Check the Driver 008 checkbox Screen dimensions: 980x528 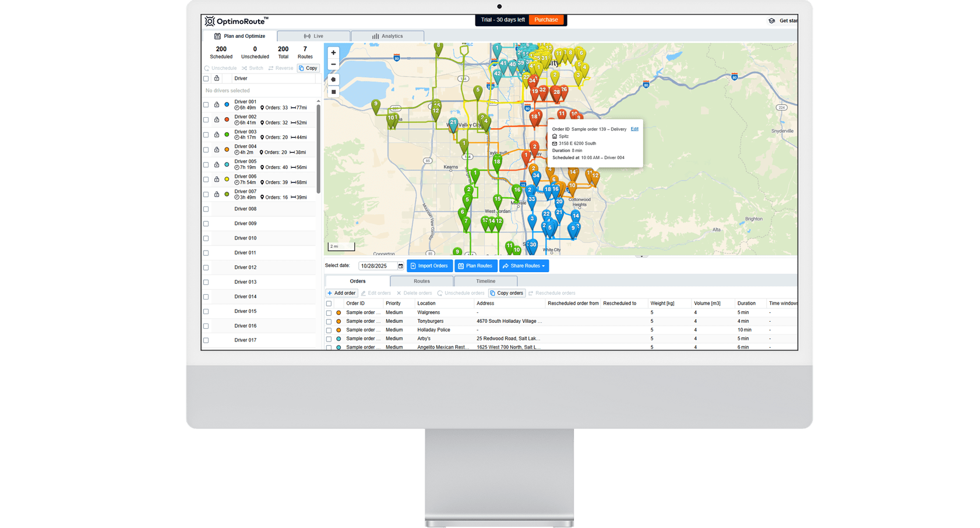pyautogui.click(x=206, y=209)
